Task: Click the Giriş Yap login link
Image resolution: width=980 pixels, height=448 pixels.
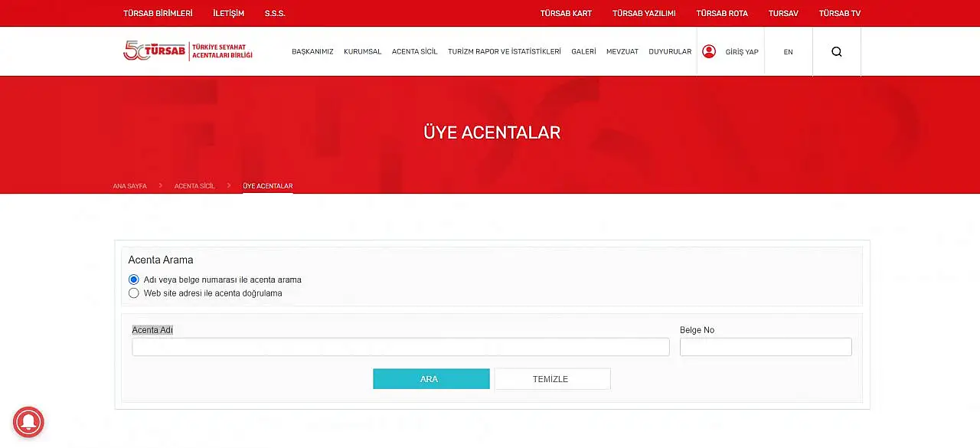Action: click(741, 52)
